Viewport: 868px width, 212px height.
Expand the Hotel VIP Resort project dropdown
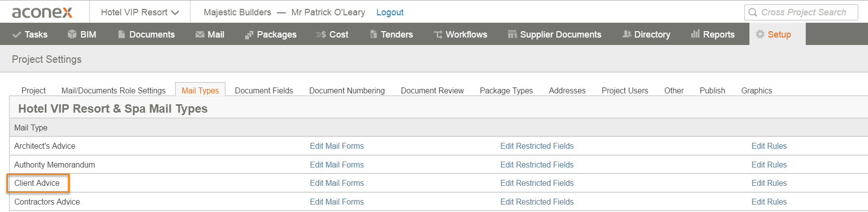pyautogui.click(x=140, y=12)
